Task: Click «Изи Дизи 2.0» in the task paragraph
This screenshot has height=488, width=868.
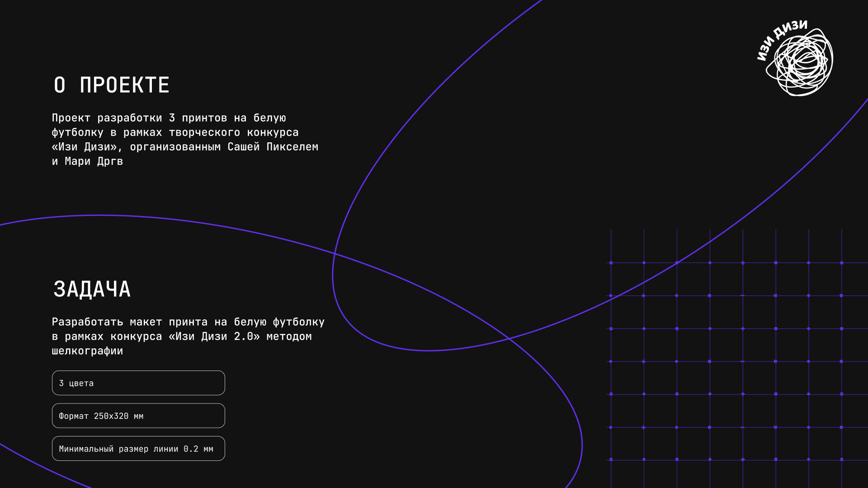Action: point(214,337)
